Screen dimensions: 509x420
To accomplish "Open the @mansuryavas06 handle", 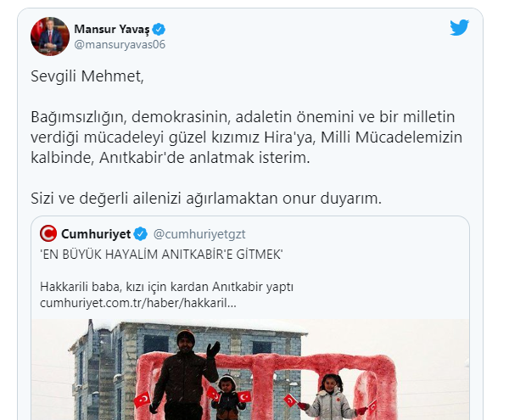I will 120,44.
